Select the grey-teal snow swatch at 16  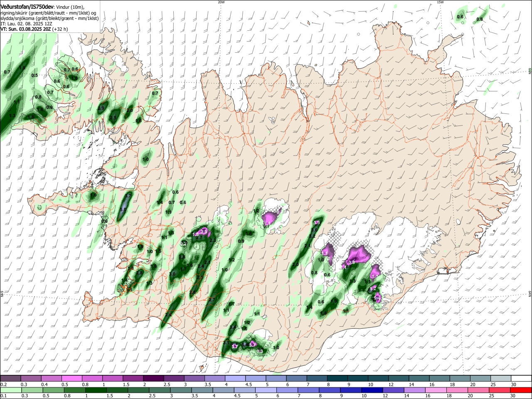tap(440, 378)
